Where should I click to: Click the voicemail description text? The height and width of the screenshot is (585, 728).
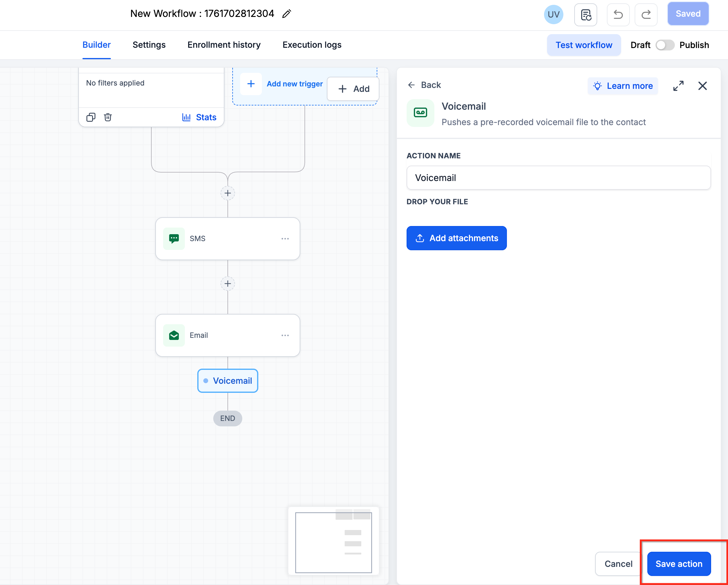point(543,122)
